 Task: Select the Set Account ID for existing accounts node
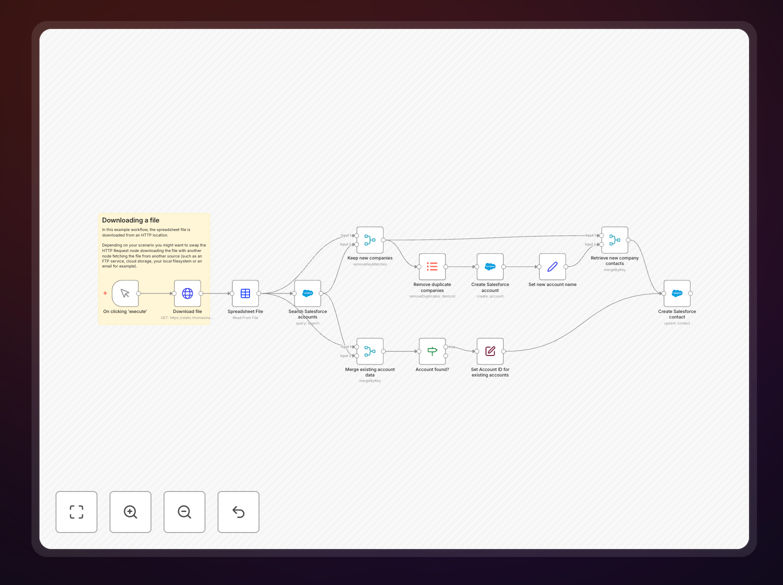[490, 351]
